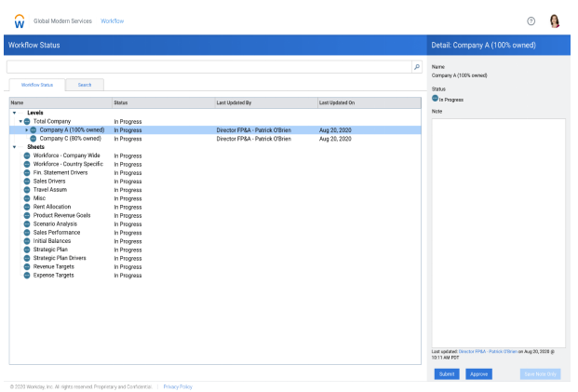Select the Travel Assum sheet
Image resolution: width=578 pixels, height=392 pixels.
point(50,190)
